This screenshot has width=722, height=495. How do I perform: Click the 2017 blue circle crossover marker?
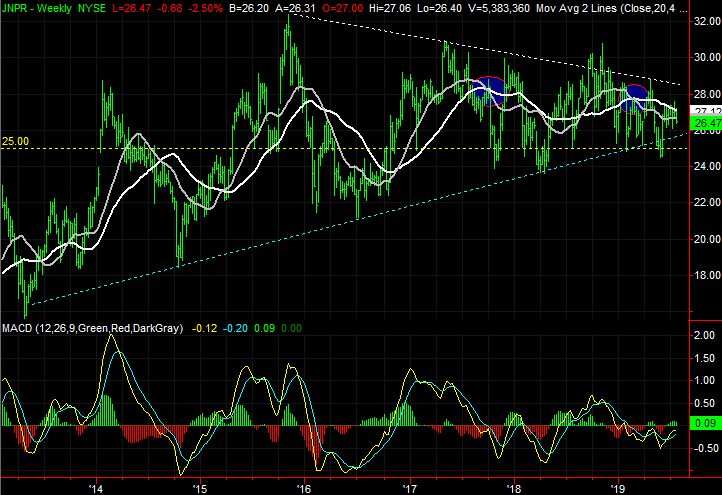[490, 89]
